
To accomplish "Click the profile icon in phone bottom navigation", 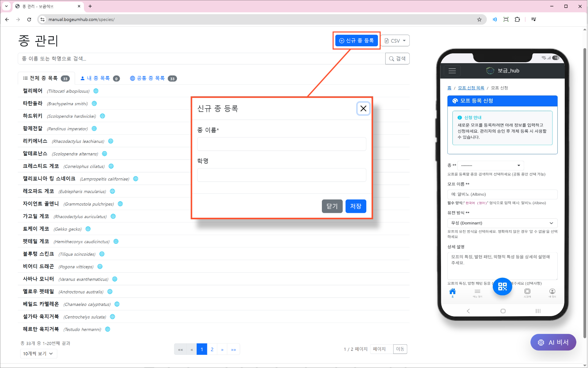I will pos(552,292).
